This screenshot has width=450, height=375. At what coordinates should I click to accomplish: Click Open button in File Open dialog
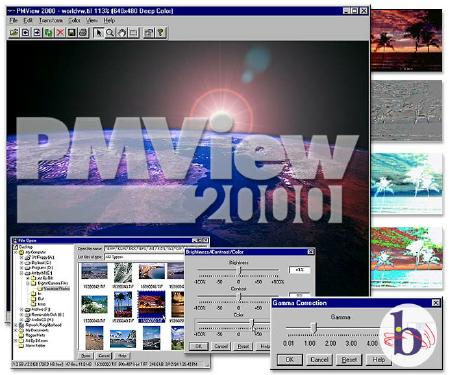[x=86, y=356]
